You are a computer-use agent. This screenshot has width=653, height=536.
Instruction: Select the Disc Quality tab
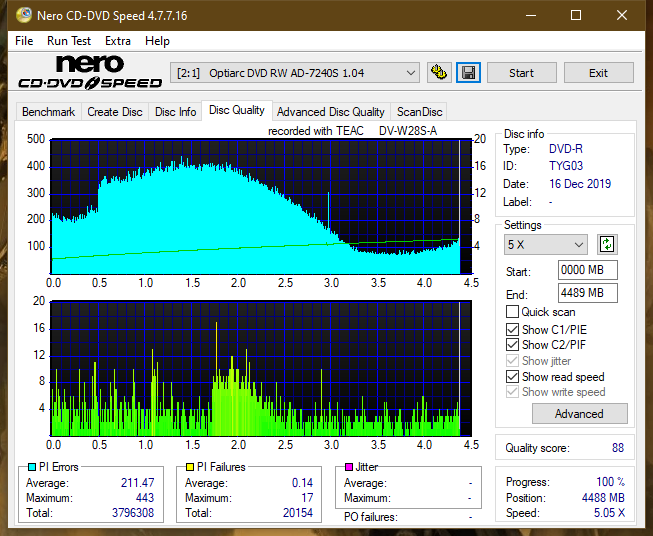(x=237, y=110)
